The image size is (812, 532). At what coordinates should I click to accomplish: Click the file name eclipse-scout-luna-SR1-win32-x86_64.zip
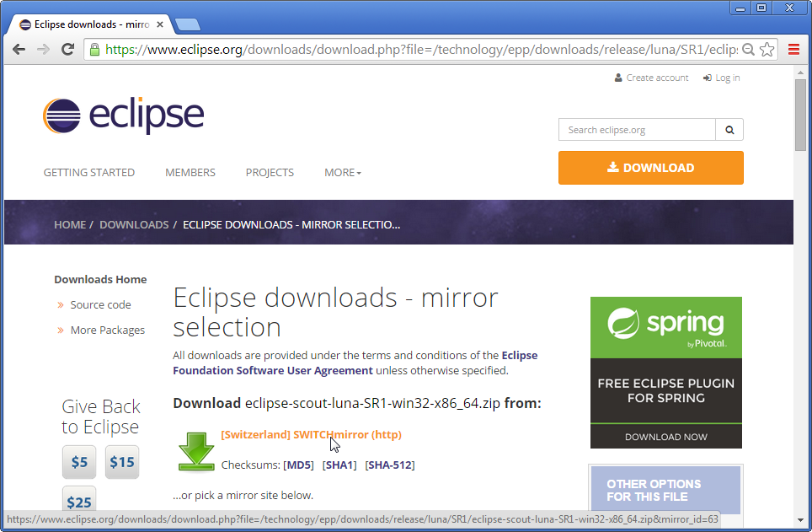372,403
